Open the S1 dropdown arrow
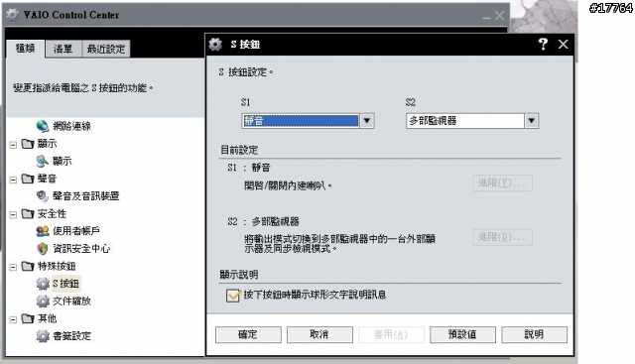This screenshot has height=364, width=635. (x=367, y=121)
